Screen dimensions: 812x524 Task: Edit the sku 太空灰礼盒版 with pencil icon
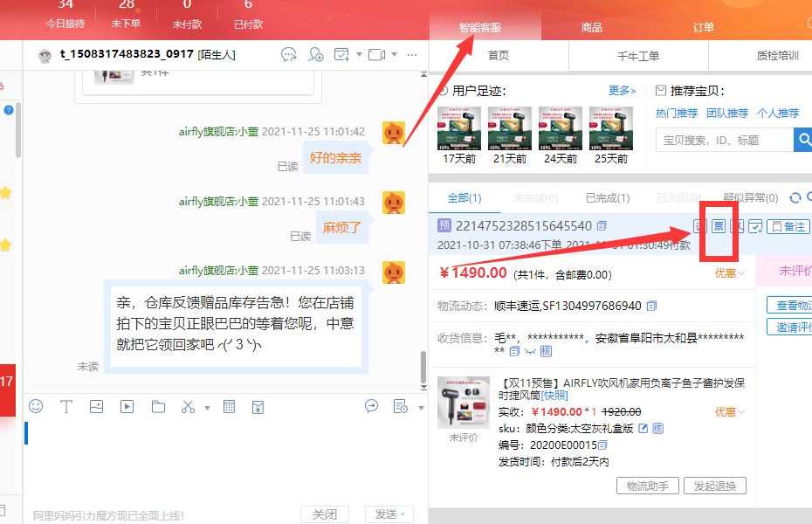(643, 428)
